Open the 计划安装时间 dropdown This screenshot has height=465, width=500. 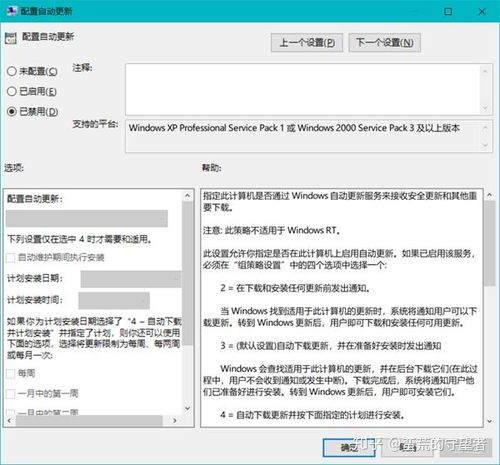[114, 301]
